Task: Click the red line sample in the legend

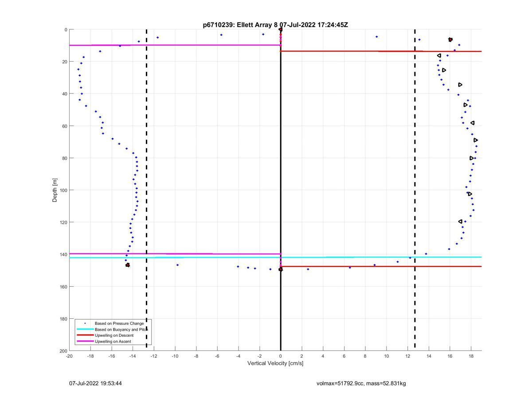Action: pos(85,335)
